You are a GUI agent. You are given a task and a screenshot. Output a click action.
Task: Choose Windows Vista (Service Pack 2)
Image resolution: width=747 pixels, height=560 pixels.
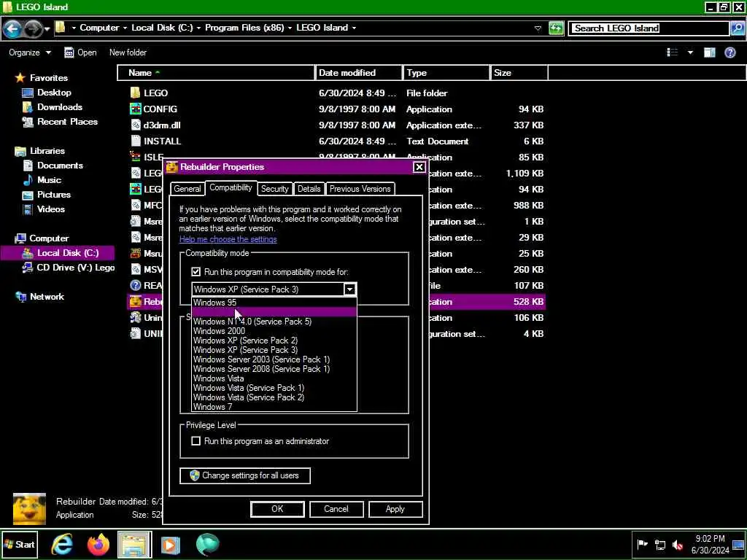click(274, 397)
